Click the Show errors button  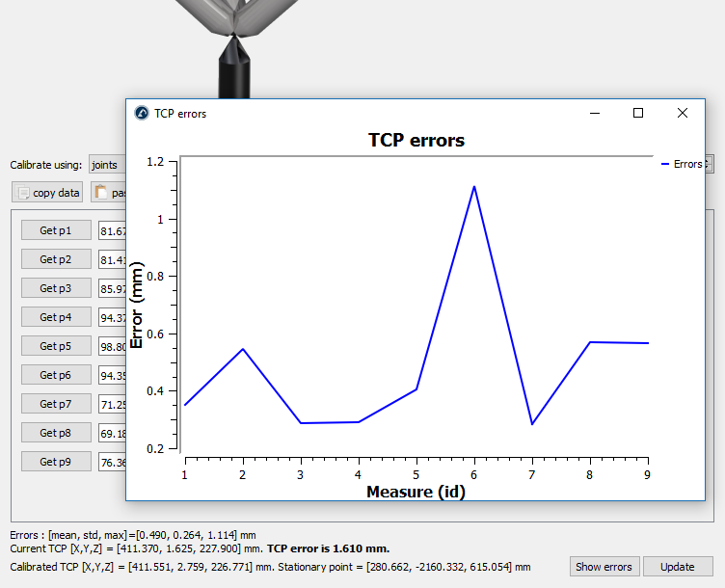[x=604, y=567]
